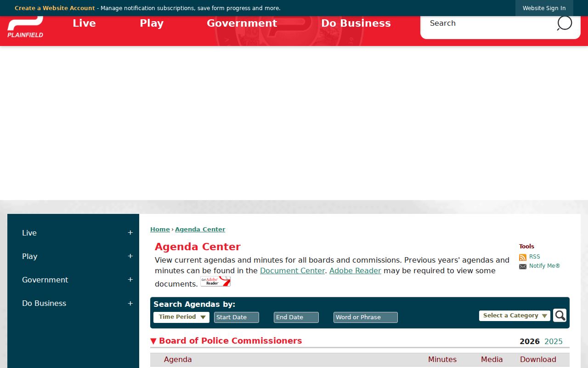Click the Media column header
The height and width of the screenshot is (368, 588).
pyautogui.click(x=492, y=360)
